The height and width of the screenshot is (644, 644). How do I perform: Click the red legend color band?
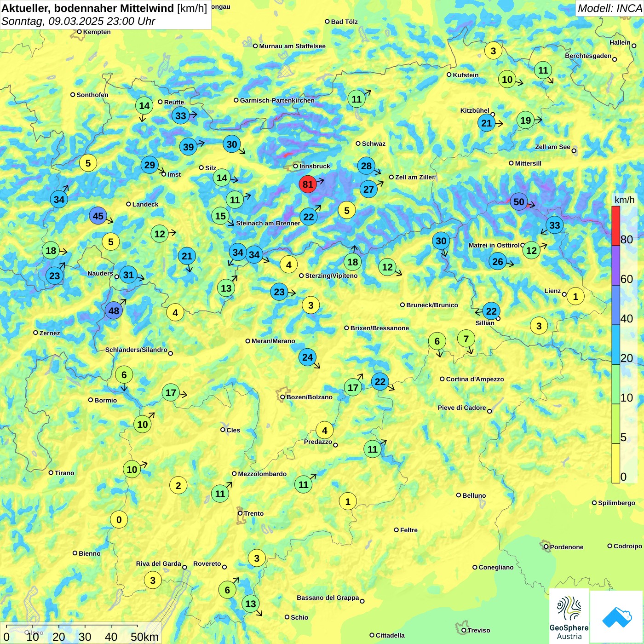tap(616, 226)
